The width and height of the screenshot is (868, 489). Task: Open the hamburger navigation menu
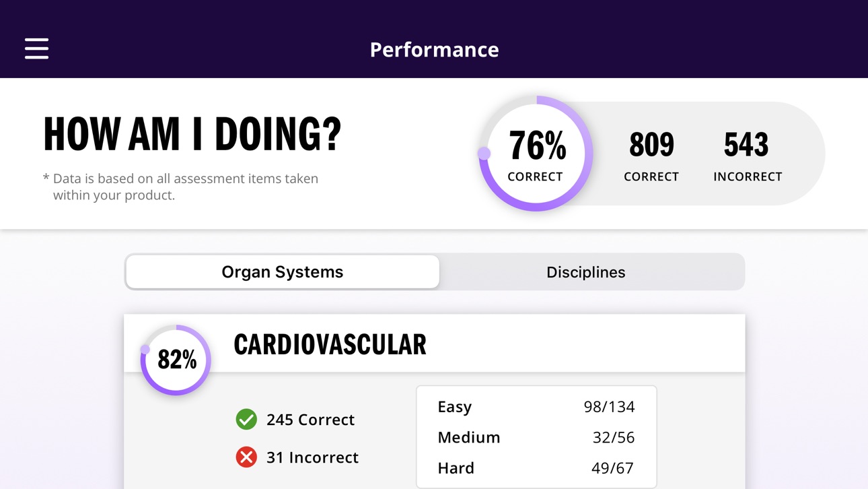[36, 48]
